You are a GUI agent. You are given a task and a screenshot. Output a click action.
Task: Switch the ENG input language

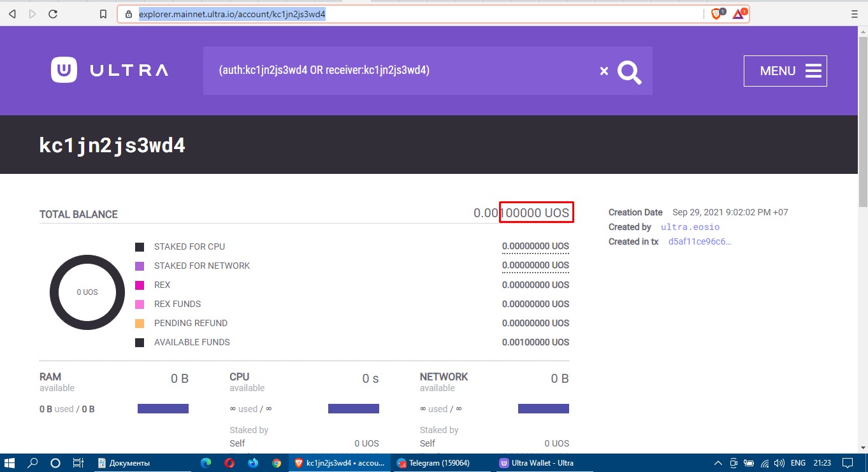click(x=798, y=462)
